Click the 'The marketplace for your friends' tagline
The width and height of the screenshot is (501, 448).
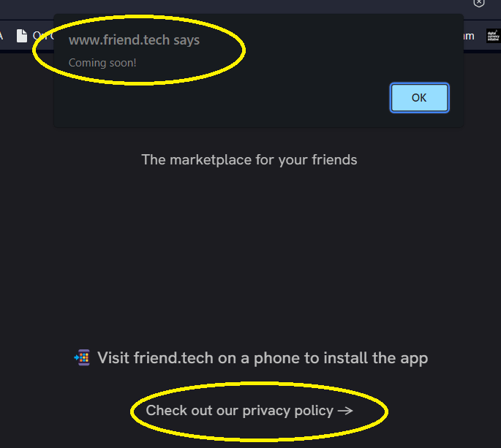[249, 159]
